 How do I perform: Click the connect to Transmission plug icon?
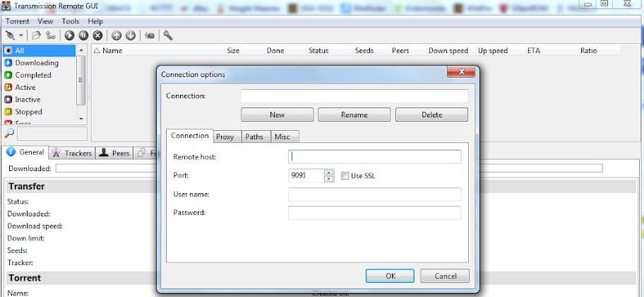[11, 36]
